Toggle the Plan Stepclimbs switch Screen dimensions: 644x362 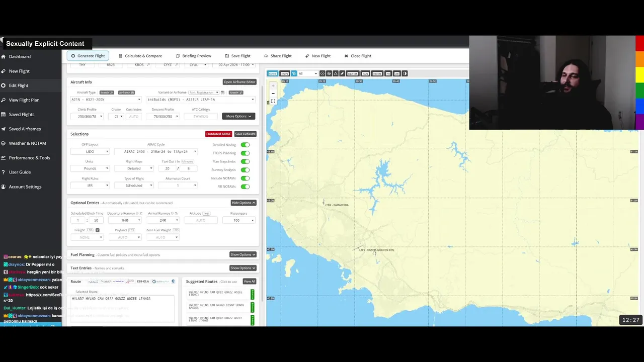coord(245,161)
